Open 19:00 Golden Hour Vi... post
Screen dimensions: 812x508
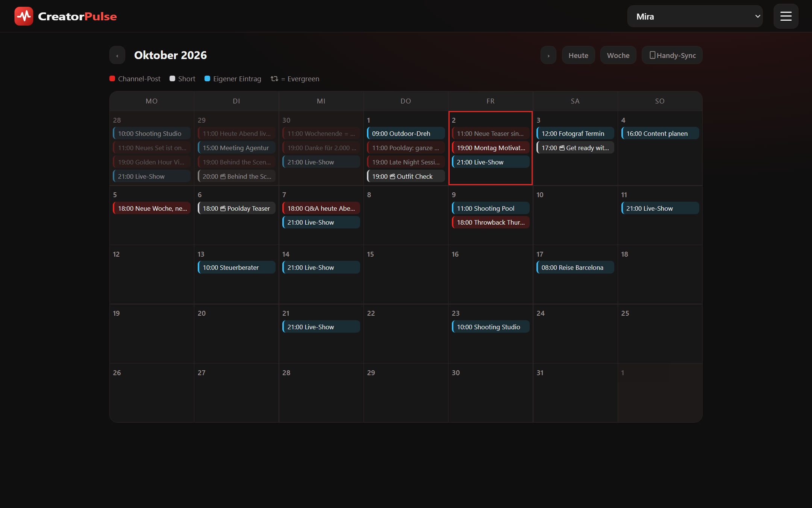tap(152, 162)
